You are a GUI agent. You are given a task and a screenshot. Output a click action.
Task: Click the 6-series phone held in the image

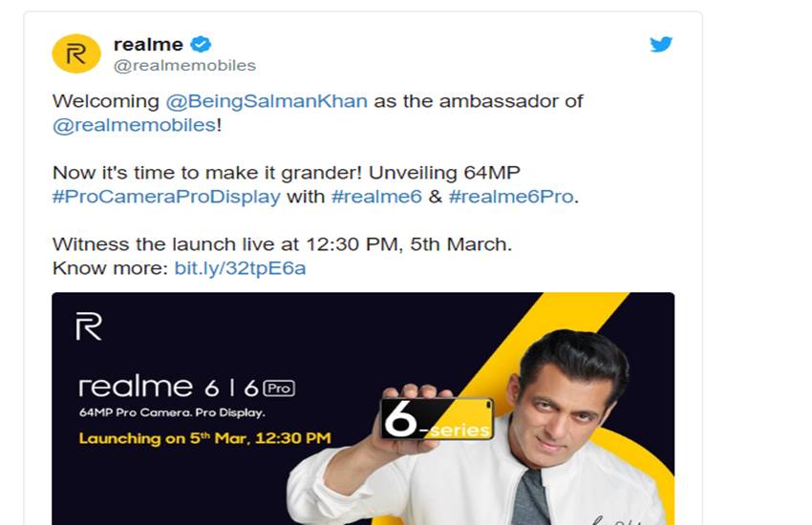437,417
